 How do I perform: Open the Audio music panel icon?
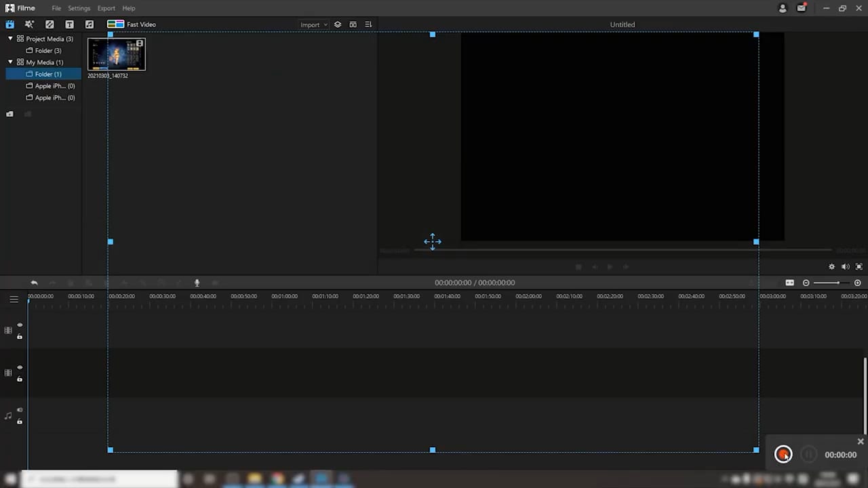coord(89,24)
